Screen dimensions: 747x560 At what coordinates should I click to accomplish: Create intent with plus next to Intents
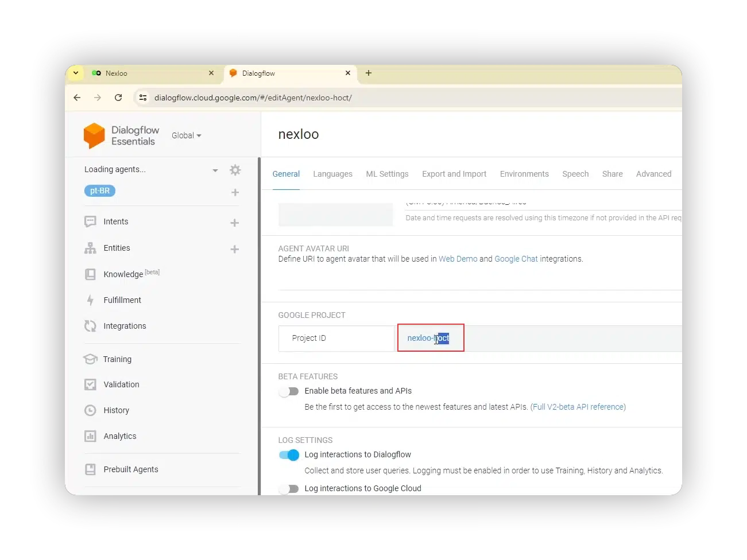(x=234, y=223)
